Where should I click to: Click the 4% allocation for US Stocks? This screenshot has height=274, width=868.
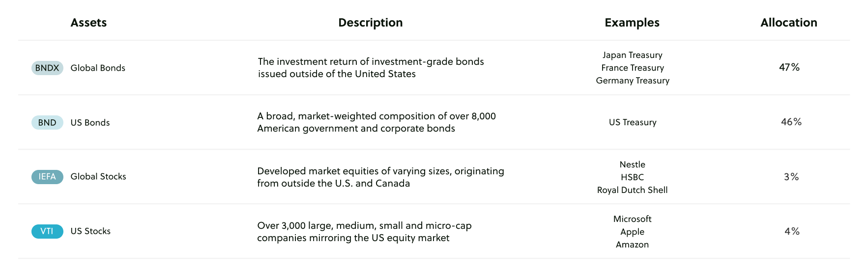(x=791, y=231)
